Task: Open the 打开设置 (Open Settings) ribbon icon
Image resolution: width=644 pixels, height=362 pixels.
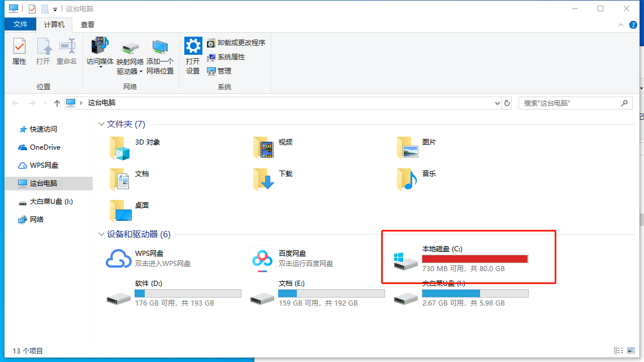Action: [x=192, y=52]
